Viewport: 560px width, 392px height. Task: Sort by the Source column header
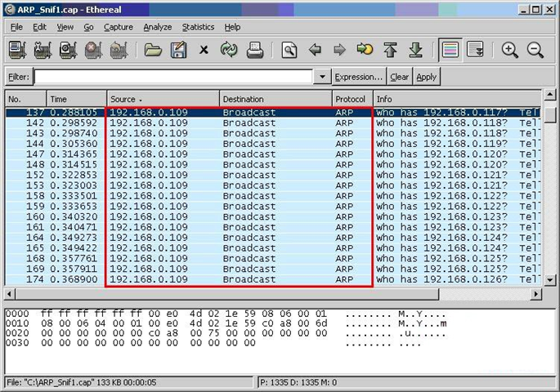(x=161, y=99)
